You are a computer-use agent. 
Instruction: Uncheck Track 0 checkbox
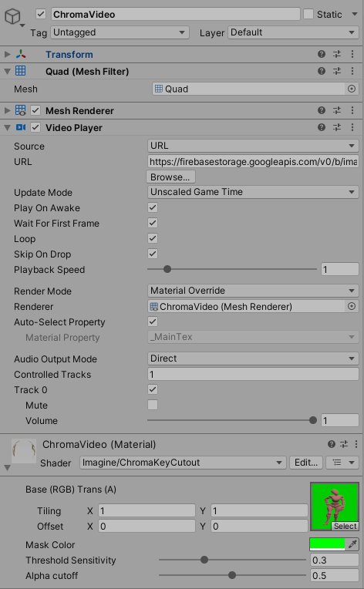[153, 389]
